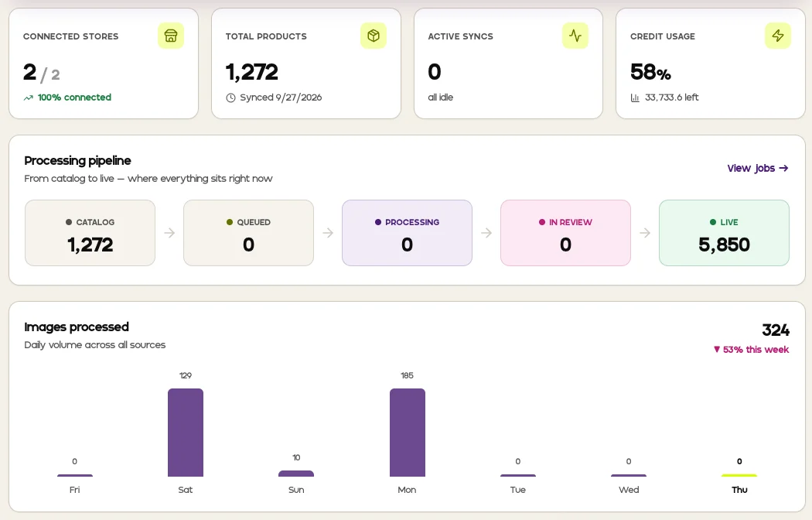Viewport: 812px width, 520px height.
Task: Click the 'Thu' axis label
Action: (x=739, y=490)
